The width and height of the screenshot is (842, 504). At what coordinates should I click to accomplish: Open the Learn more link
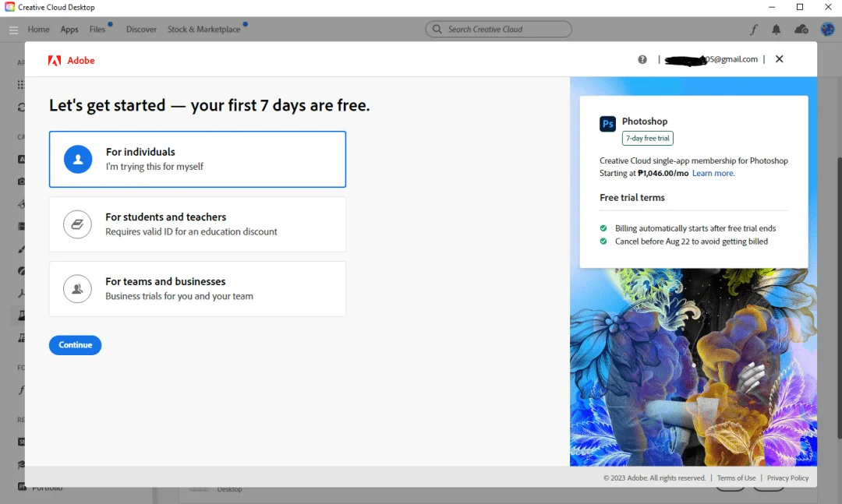click(713, 174)
